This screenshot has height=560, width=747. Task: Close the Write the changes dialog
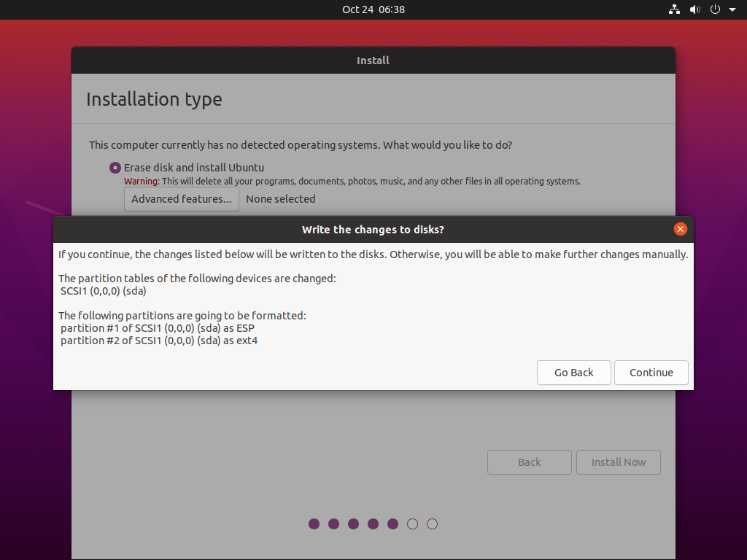(680, 229)
